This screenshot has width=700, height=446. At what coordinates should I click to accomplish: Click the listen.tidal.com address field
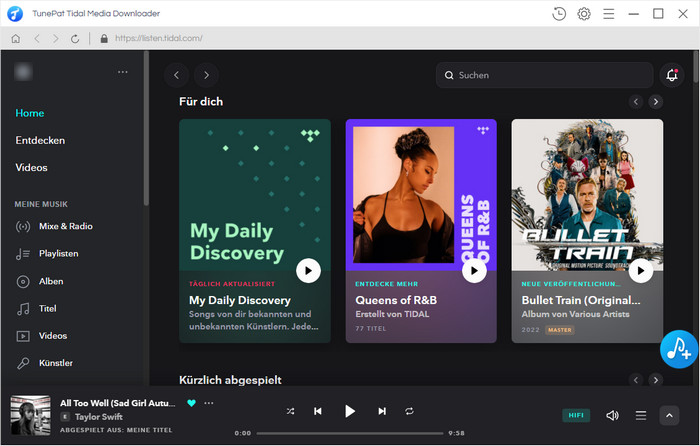click(x=158, y=38)
